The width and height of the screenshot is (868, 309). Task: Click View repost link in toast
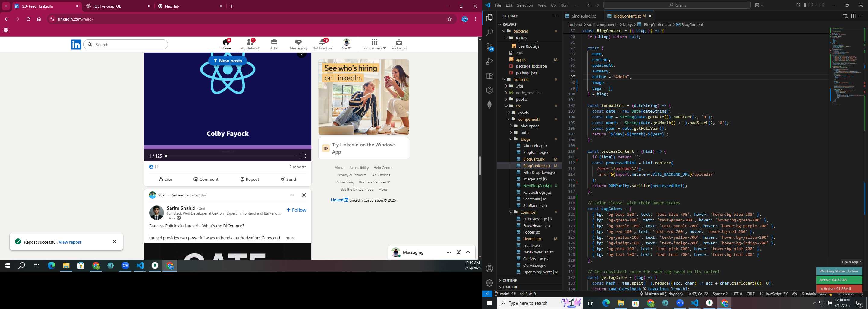[x=70, y=242]
